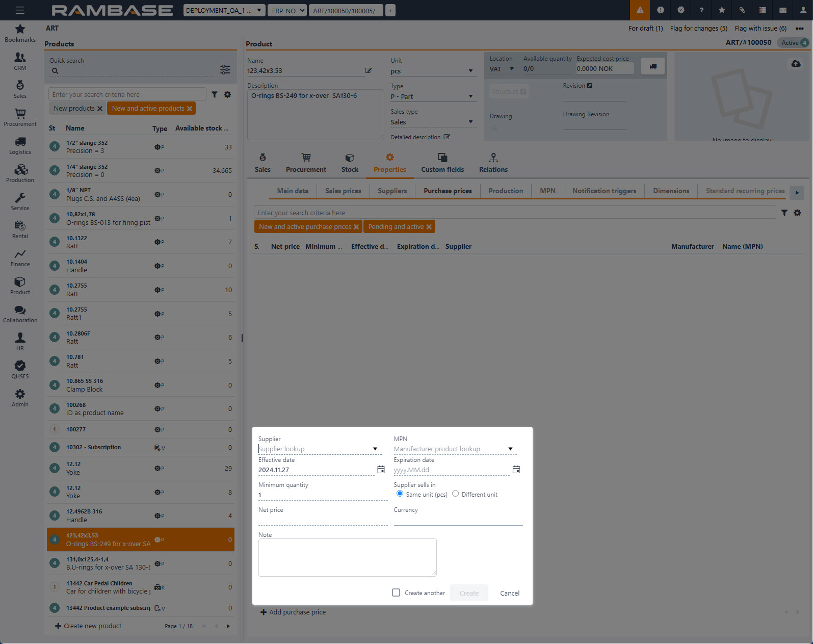813x644 pixels.
Task: Open the Logistics module in the sidebar
Action: pos(20,145)
